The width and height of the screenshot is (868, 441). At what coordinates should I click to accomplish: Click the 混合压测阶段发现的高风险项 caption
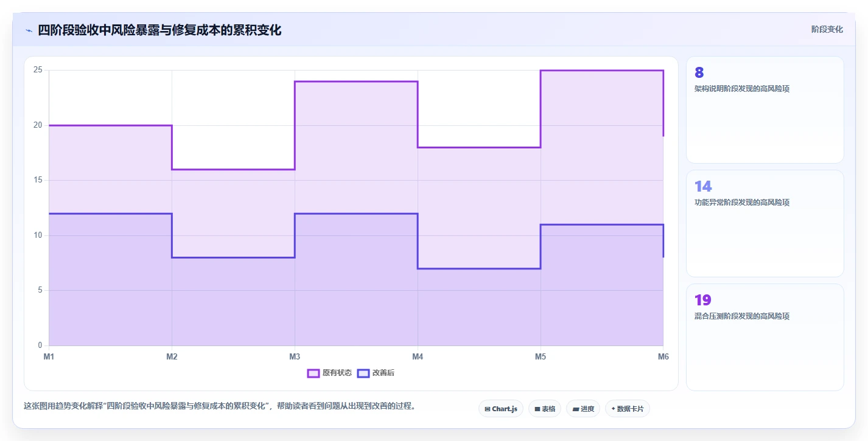(742, 316)
